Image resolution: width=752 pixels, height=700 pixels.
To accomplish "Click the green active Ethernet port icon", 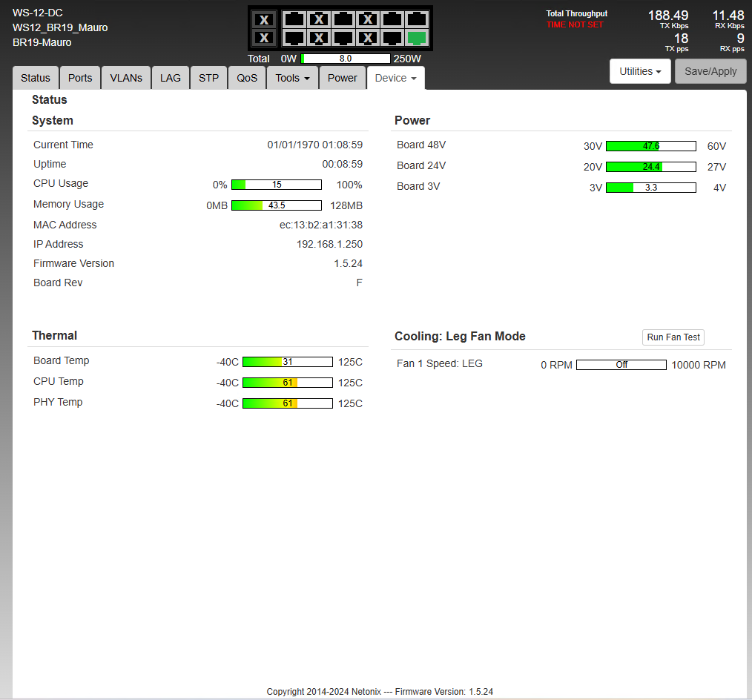I will [417, 38].
